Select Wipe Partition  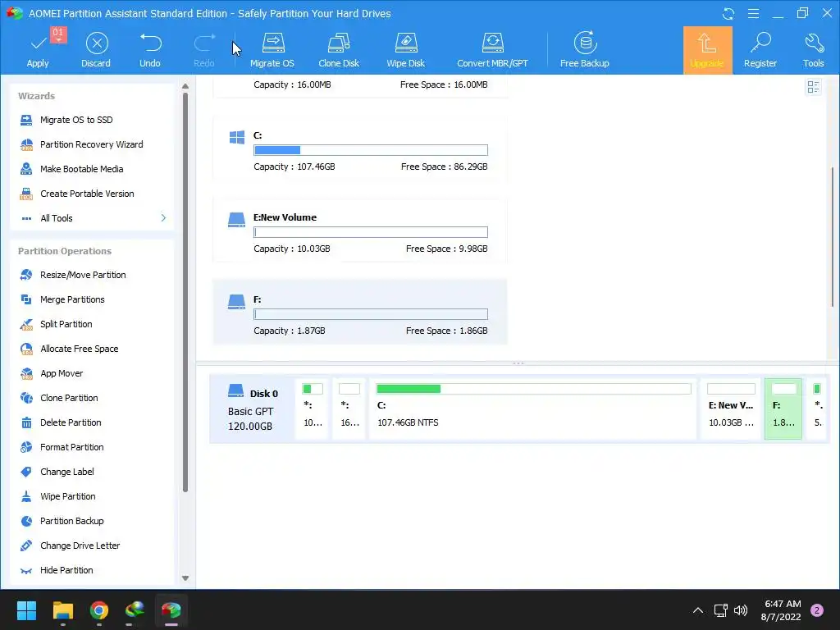[67, 496]
